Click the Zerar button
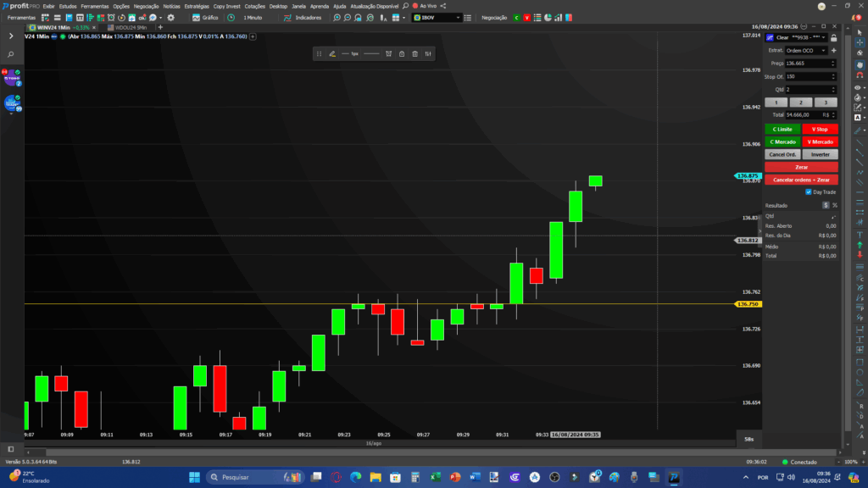 pos(801,167)
